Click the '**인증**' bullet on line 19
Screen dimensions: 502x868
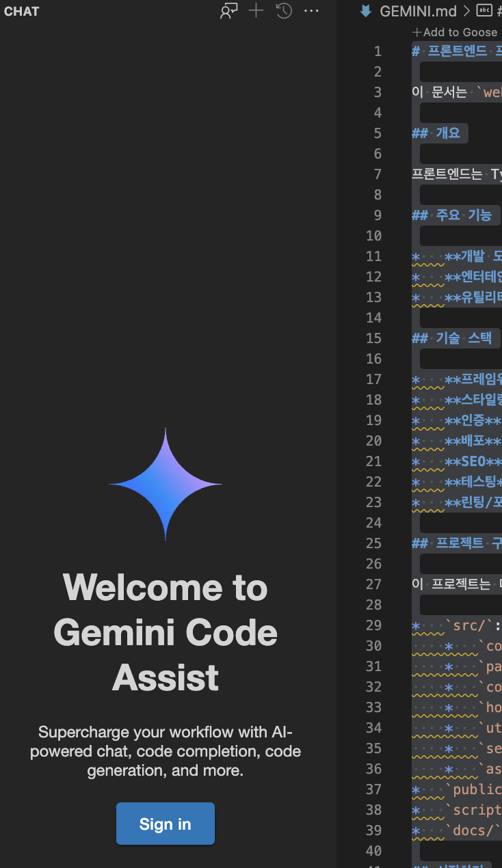point(473,420)
